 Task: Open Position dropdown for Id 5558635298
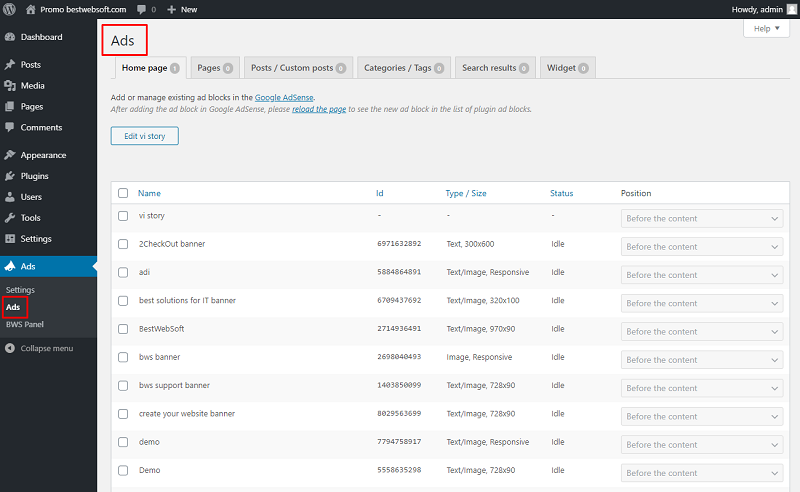click(702, 473)
